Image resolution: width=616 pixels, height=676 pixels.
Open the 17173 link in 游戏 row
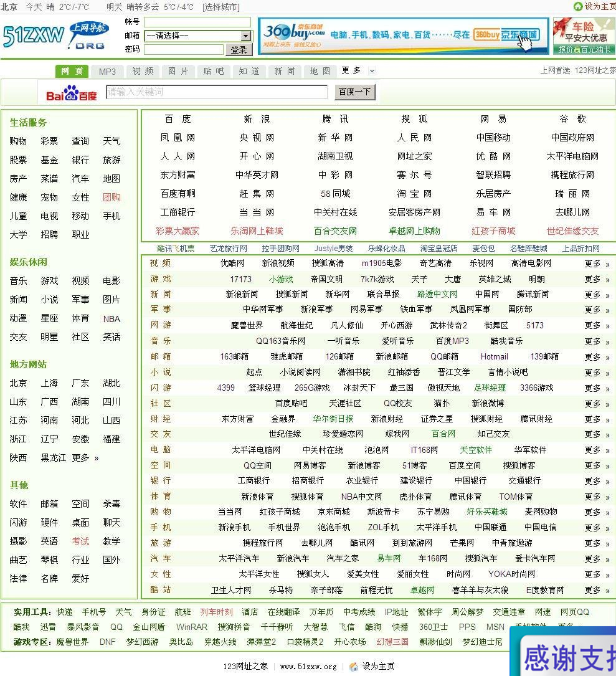[240, 279]
